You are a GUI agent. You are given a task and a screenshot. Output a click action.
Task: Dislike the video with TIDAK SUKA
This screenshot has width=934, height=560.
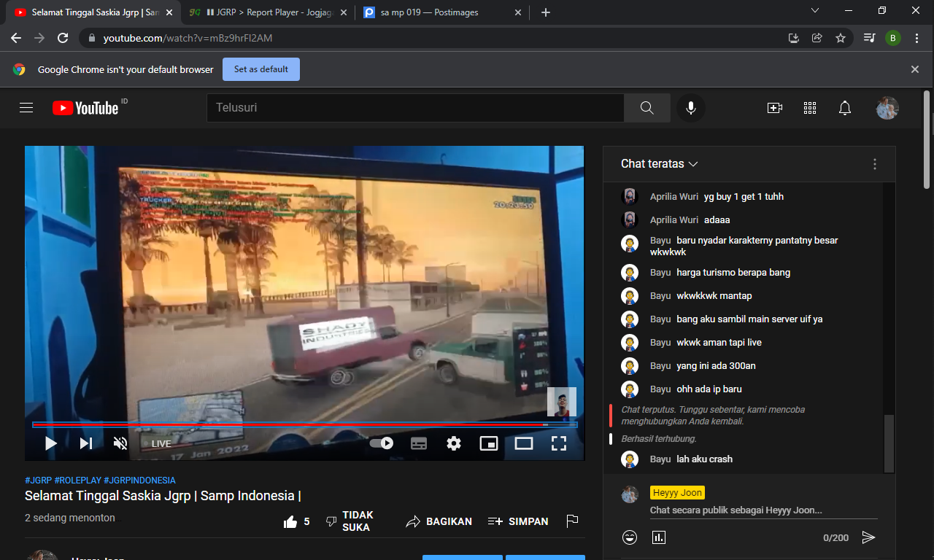pyautogui.click(x=350, y=521)
